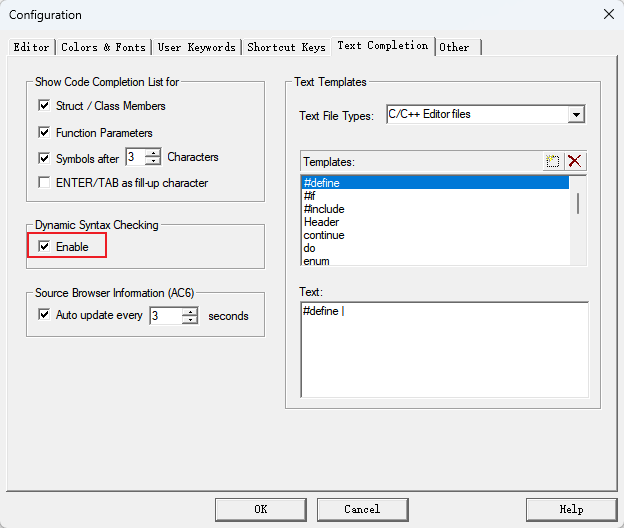This screenshot has height=528, width=624.
Task: Enable ENTER/TAB as fill-up character
Action: click(x=44, y=183)
